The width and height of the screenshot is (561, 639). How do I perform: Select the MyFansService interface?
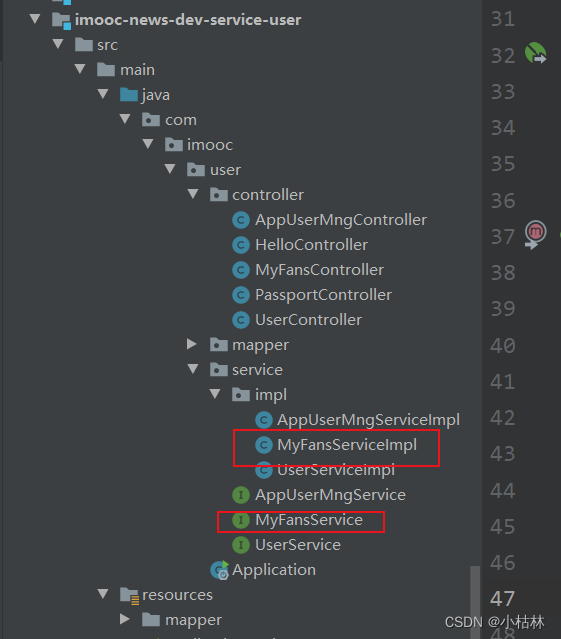coord(309,520)
